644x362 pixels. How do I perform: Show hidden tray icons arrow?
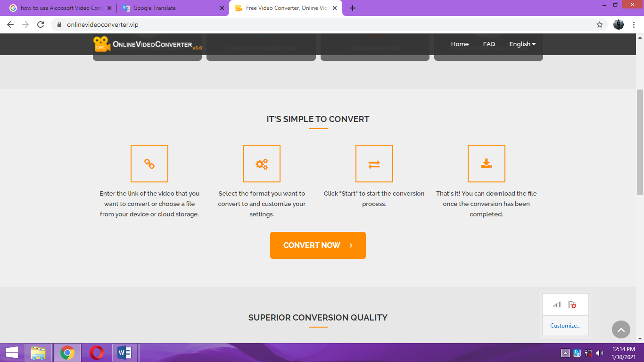pos(565,353)
